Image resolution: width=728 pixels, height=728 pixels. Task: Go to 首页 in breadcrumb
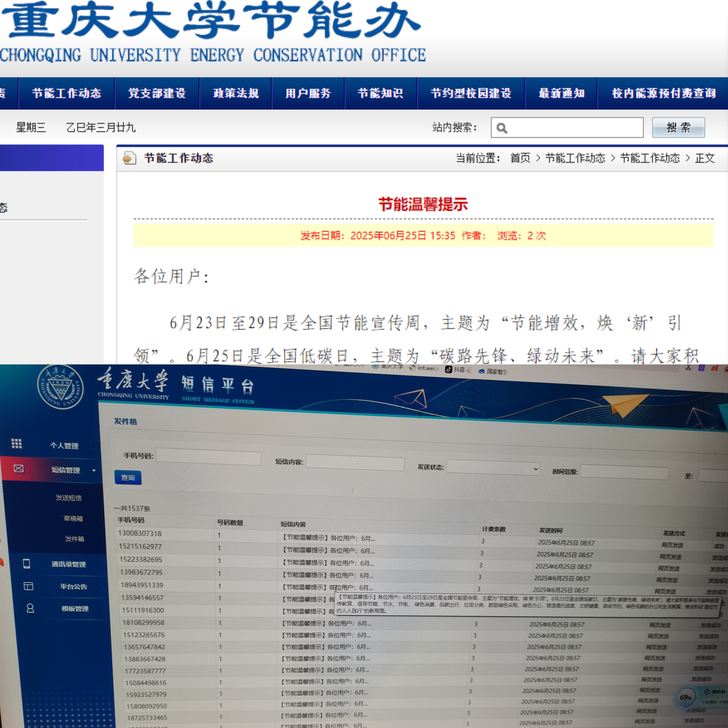[520, 158]
